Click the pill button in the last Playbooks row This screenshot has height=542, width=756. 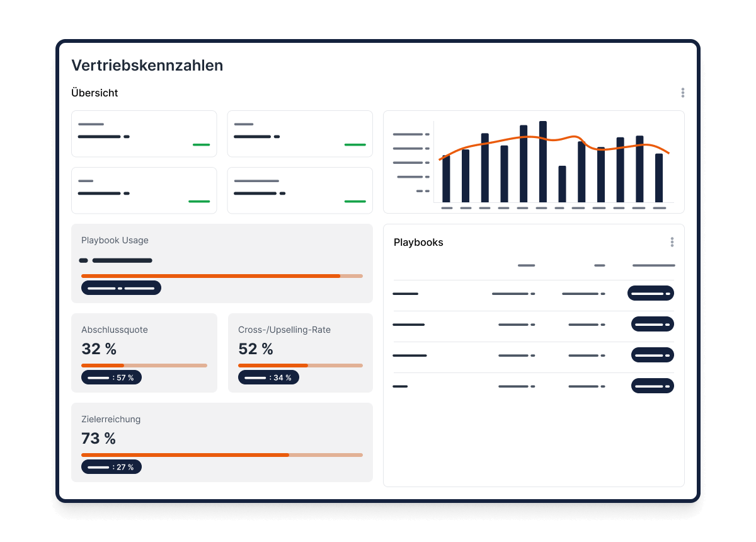[652, 385]
